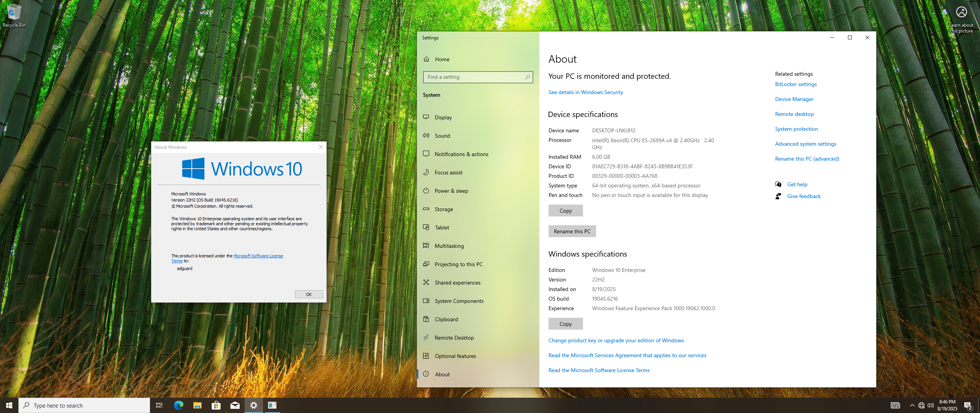Click Installed RAM value 6.00 GB

[x=601, y=157]
